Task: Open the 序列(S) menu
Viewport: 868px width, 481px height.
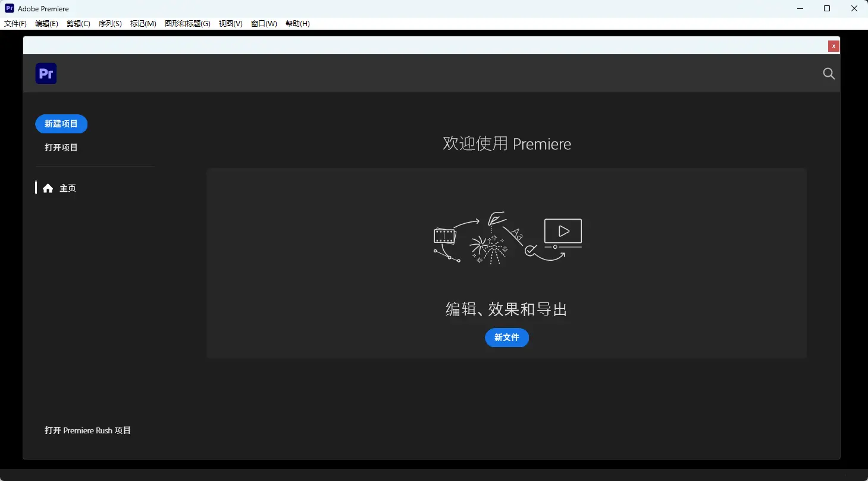Action: (x=110, y=24)
